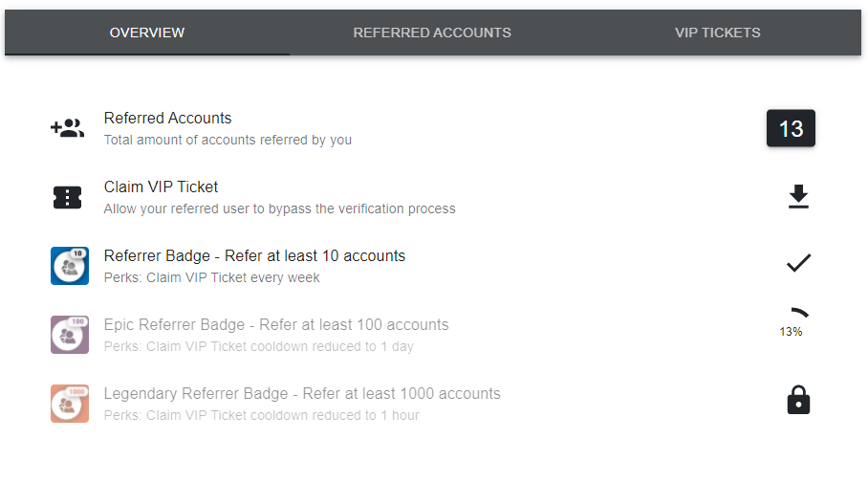Viewport: 868px width, 483px height.
Task: Click the add-people Referred Accounts icon
Action: [x=68, y=128]
